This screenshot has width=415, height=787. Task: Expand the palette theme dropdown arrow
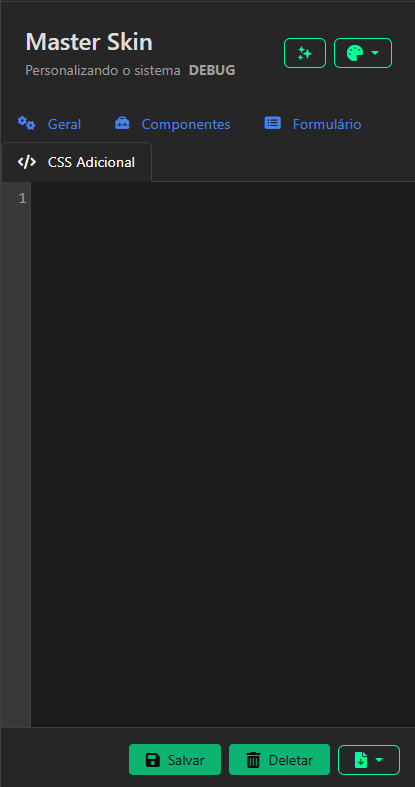375,53
